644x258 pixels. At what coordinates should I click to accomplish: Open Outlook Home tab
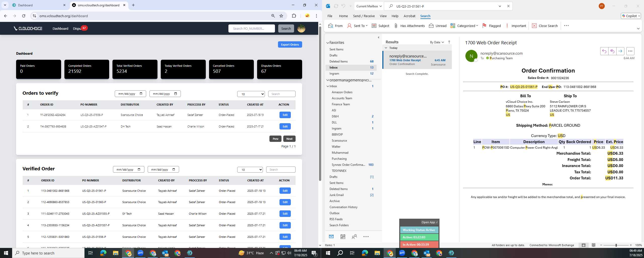(x=343, y=16)
